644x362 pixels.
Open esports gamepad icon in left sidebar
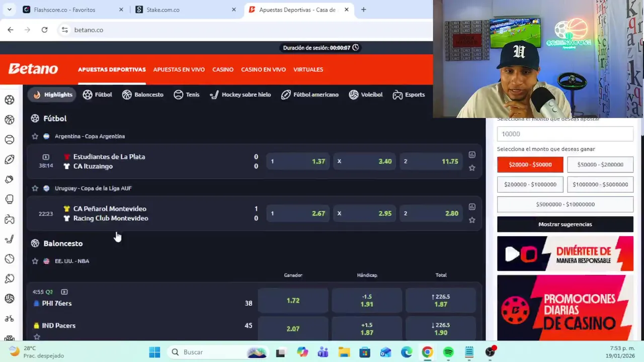pyautogui.click(x=10, y=219)
